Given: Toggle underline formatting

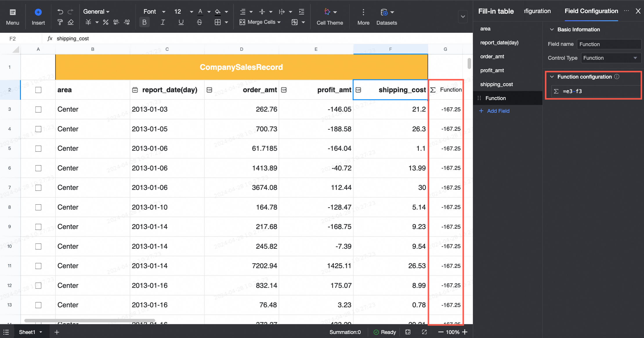Looking at the screenshot, I should (181, 22).
